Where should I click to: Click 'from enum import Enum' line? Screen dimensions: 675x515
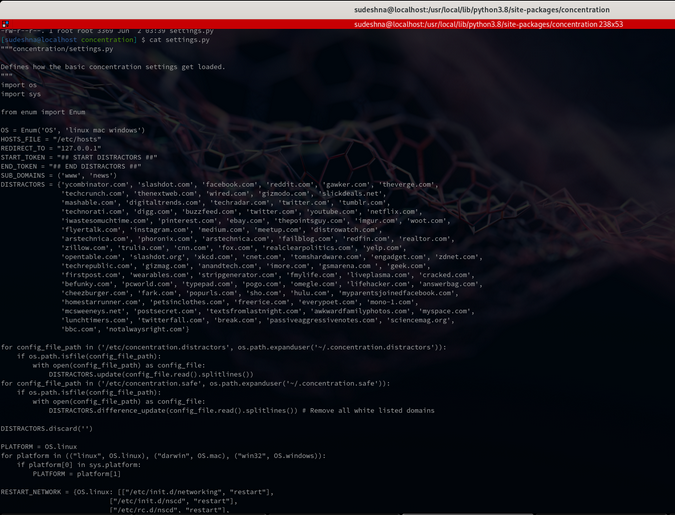click(43, 112)
